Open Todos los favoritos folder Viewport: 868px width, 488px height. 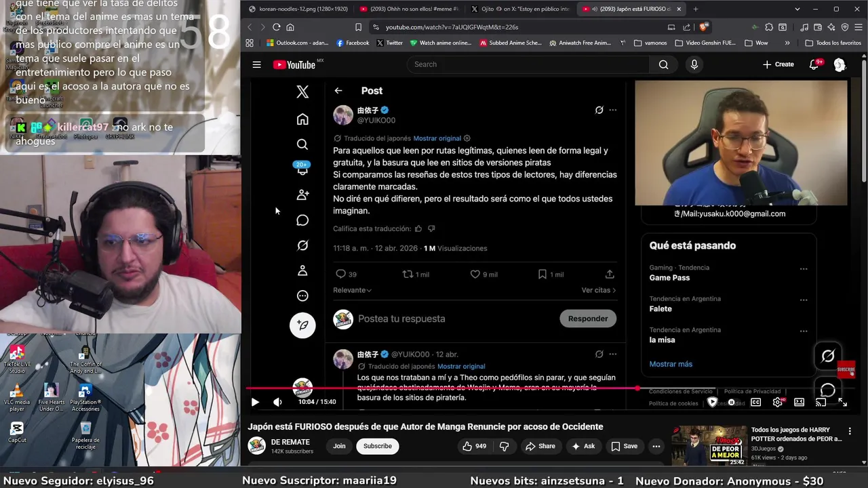pyautogui.click(x=833, y=43)
